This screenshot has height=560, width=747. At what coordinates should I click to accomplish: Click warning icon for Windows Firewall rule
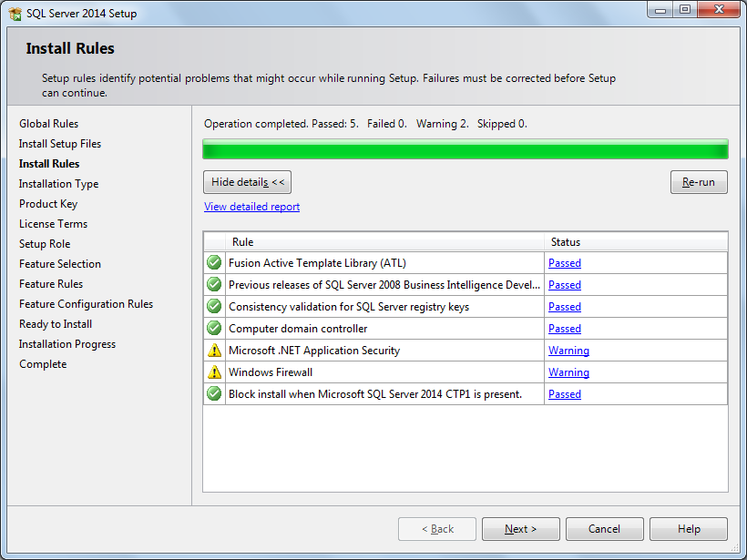pyautogui.click(x=214, y=372)
